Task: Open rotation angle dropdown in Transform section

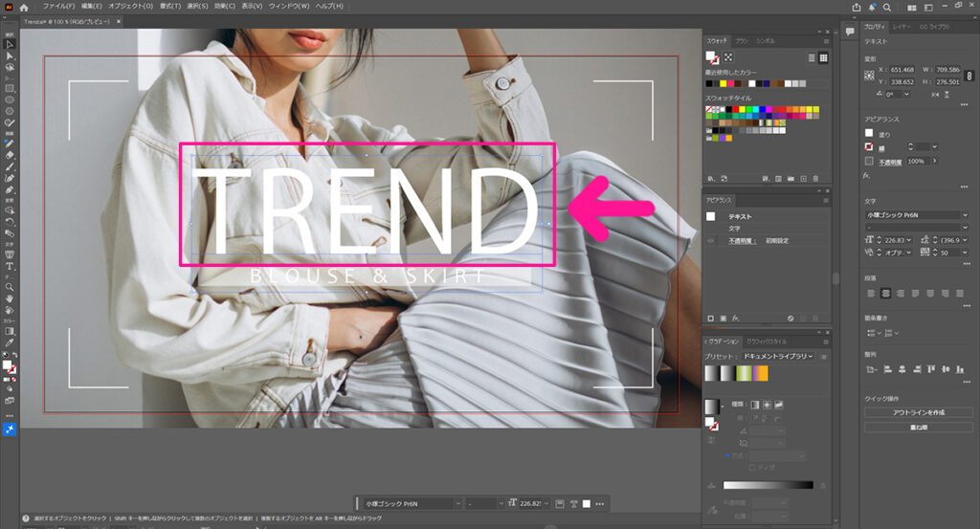Action: coord(906,95)
